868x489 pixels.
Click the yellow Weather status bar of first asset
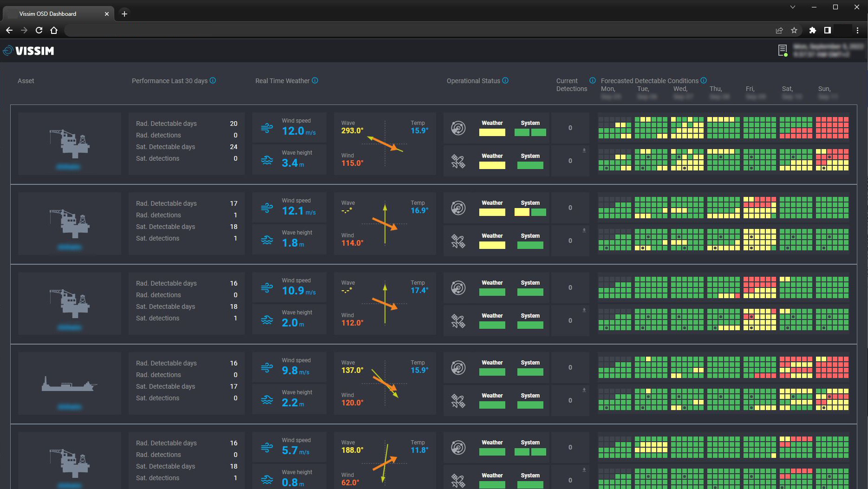[492, 132]
